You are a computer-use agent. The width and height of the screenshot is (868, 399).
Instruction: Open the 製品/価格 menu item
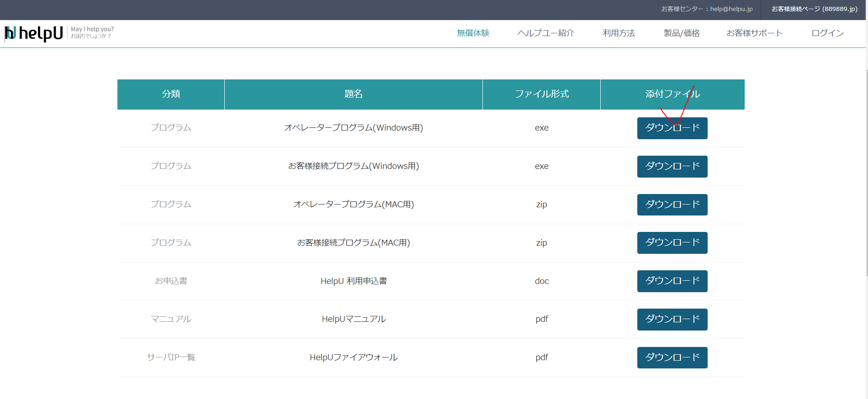pos(682,33)
